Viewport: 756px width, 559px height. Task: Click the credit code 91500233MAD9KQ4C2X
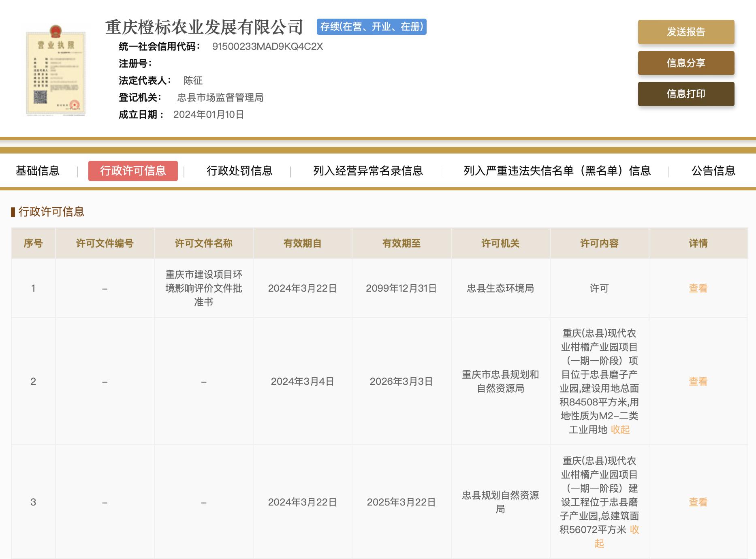click(267, 47)
